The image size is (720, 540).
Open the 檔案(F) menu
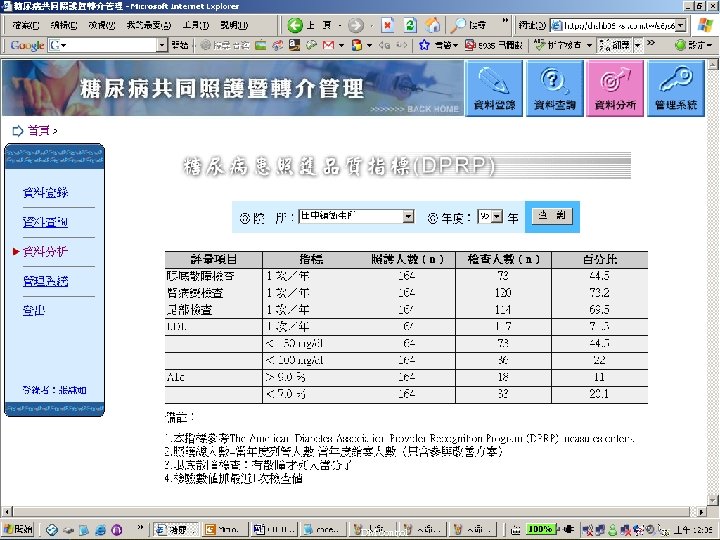[x=26, y=25]
